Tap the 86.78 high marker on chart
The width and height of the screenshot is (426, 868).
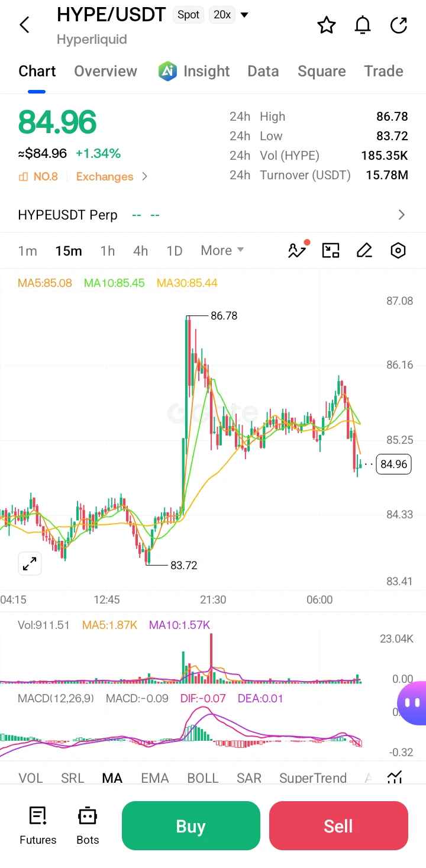pos(224,316)
